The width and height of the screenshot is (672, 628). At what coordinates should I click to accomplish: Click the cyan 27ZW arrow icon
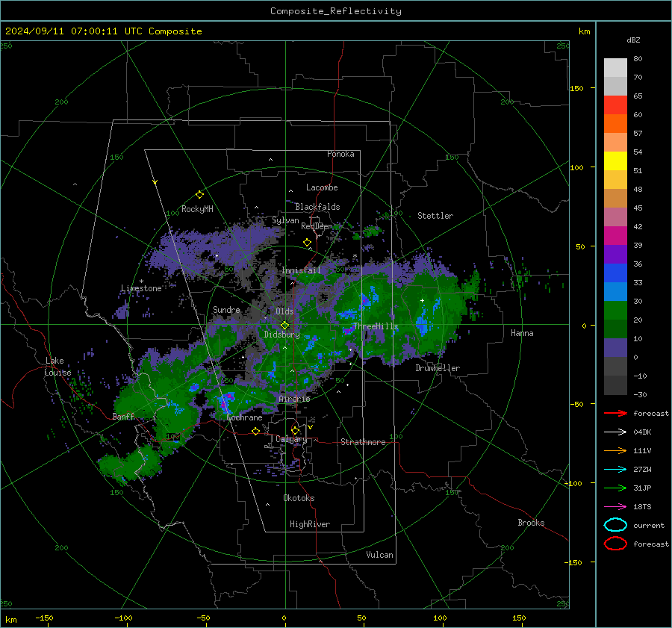(615, 470)
